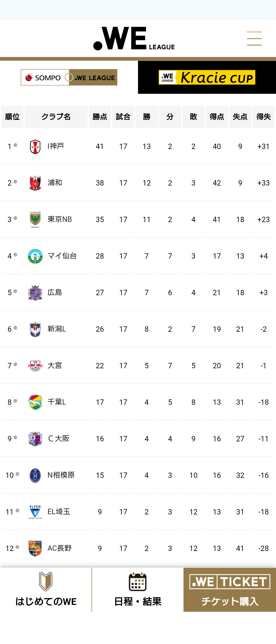Click the Hiroshima club crest
The image size is (276, 644).
35,293
